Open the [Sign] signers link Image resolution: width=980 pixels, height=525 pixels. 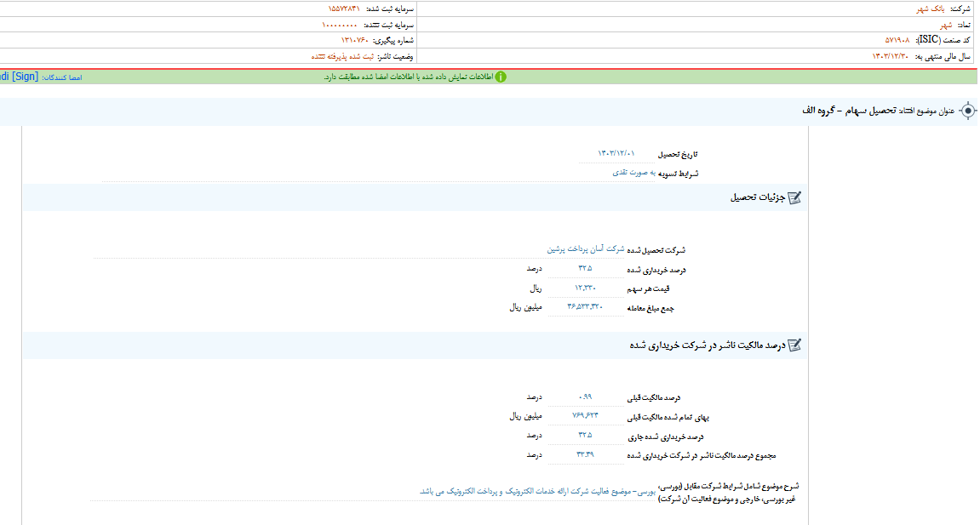pyautogui.click(x=26, y=77)
